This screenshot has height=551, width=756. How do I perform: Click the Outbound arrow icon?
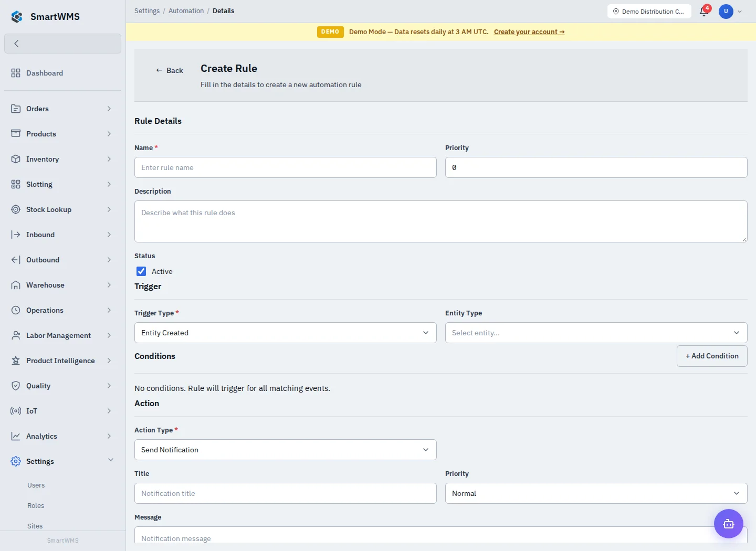(x=16, y=260)
